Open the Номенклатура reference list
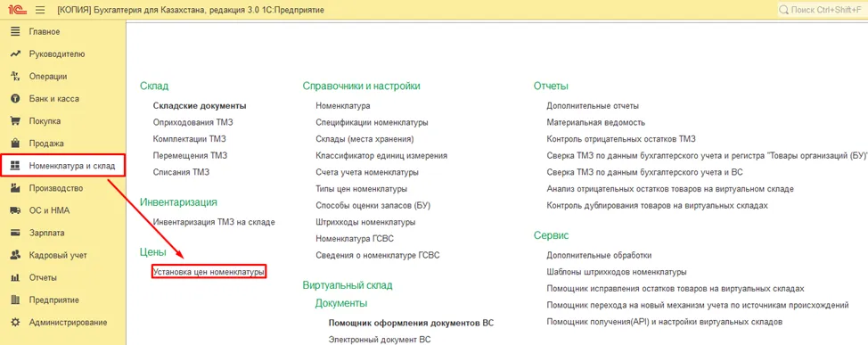The width and height of the screenshot is (868, 345). pyautogui.click(x=343, y=106)
